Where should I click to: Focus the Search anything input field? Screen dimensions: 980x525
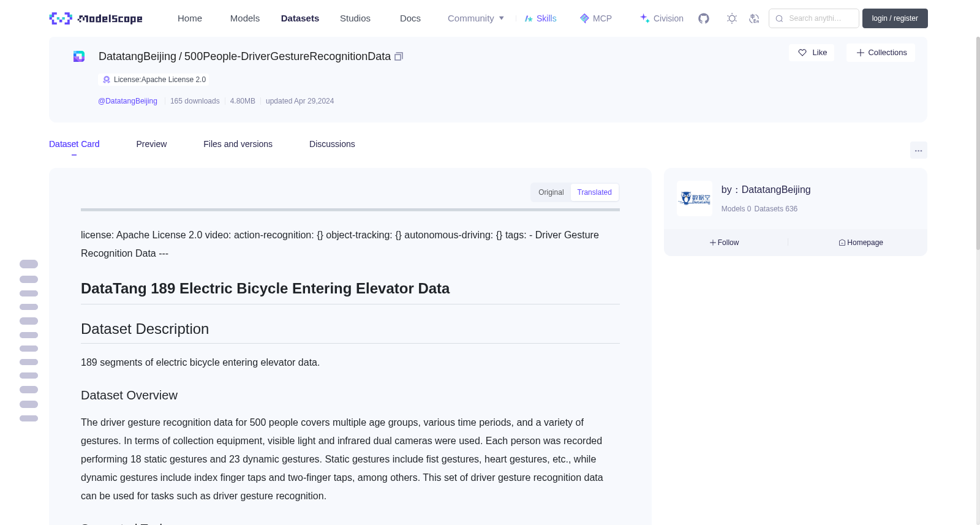coord(814,18)
